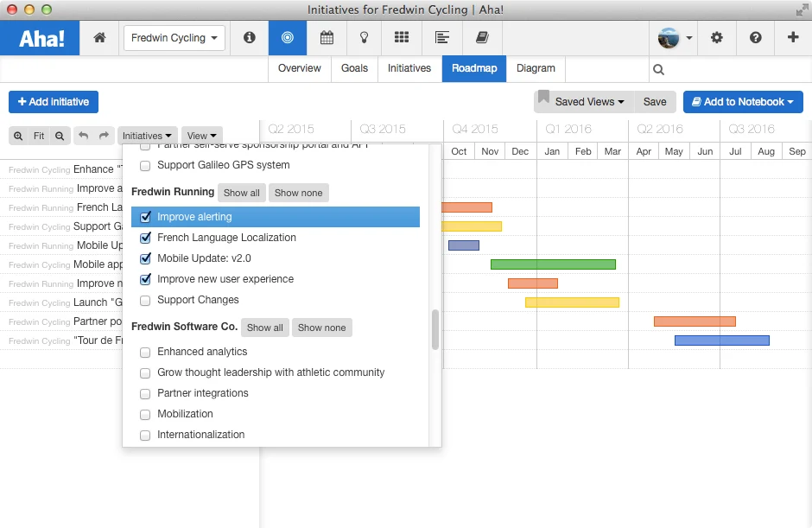
Task: Open the Releases calendar icon
Action: point(327,38)
